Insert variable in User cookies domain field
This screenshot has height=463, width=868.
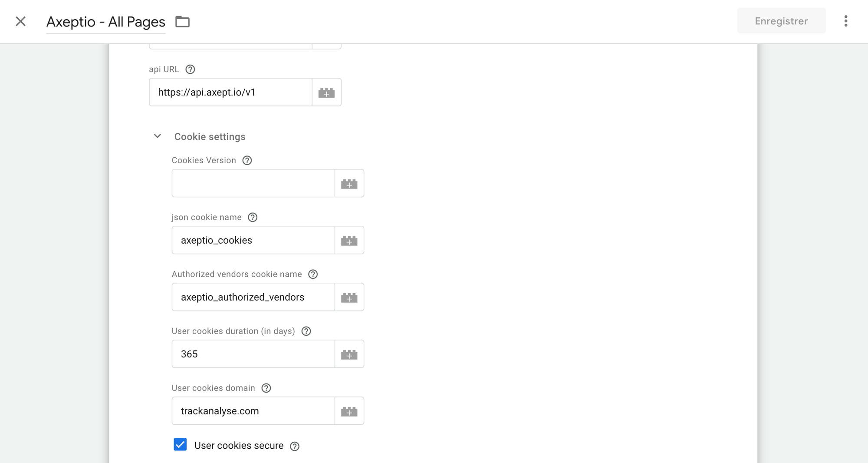pyautogui.click(x=349, y=411)
